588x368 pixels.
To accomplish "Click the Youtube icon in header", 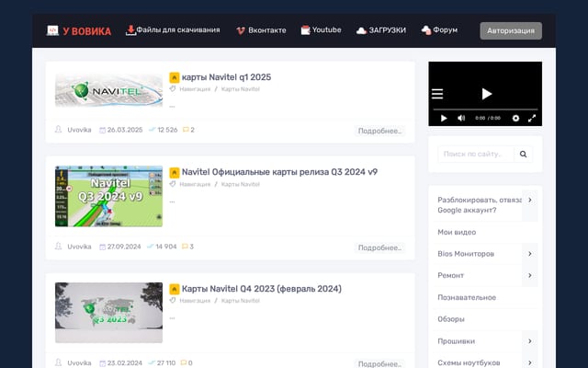I will (x=306, y=30).
